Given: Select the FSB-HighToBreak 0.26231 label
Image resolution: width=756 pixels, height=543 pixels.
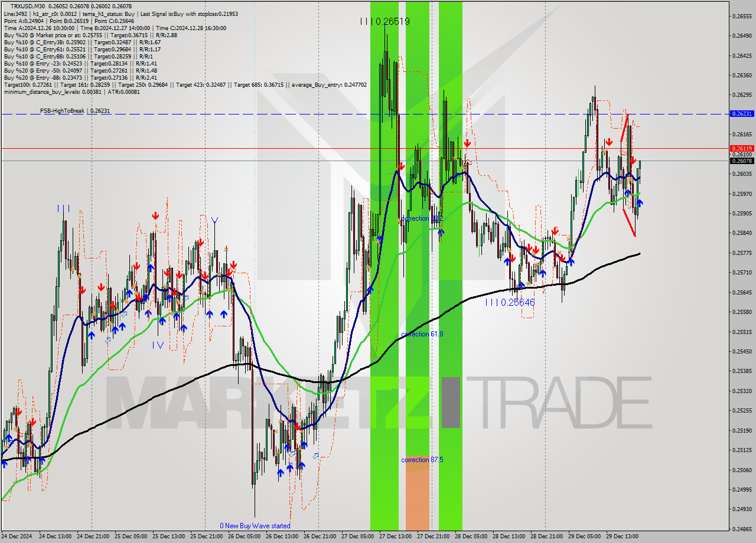Looking at the screenshot, I should [75, 111].
